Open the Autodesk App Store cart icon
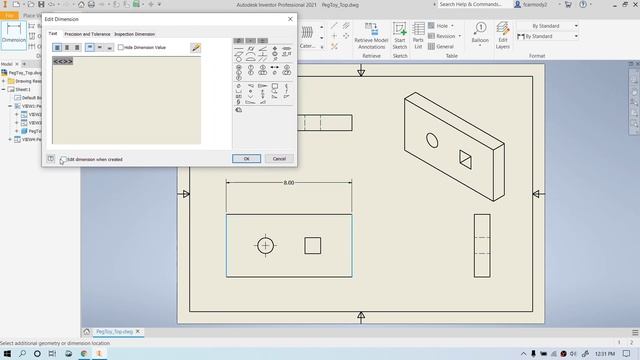Viewport: 640px width, 360px height. coord(568,4)
